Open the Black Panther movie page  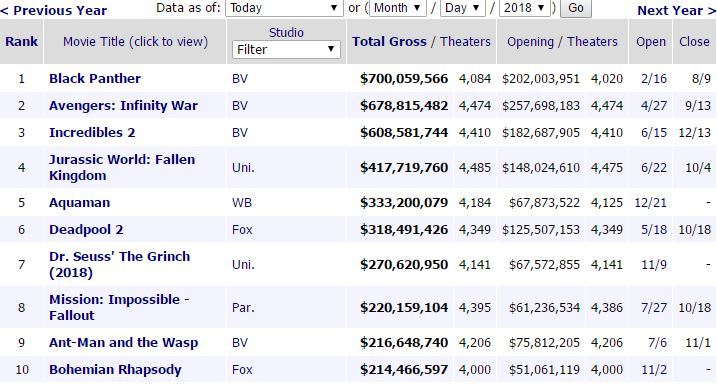coord(95,79)
